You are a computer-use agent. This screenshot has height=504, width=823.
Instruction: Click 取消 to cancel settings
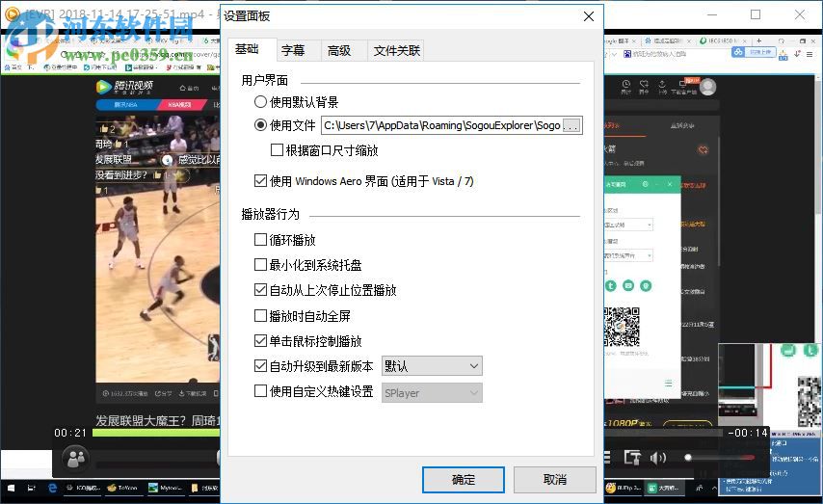coord(555,479)
